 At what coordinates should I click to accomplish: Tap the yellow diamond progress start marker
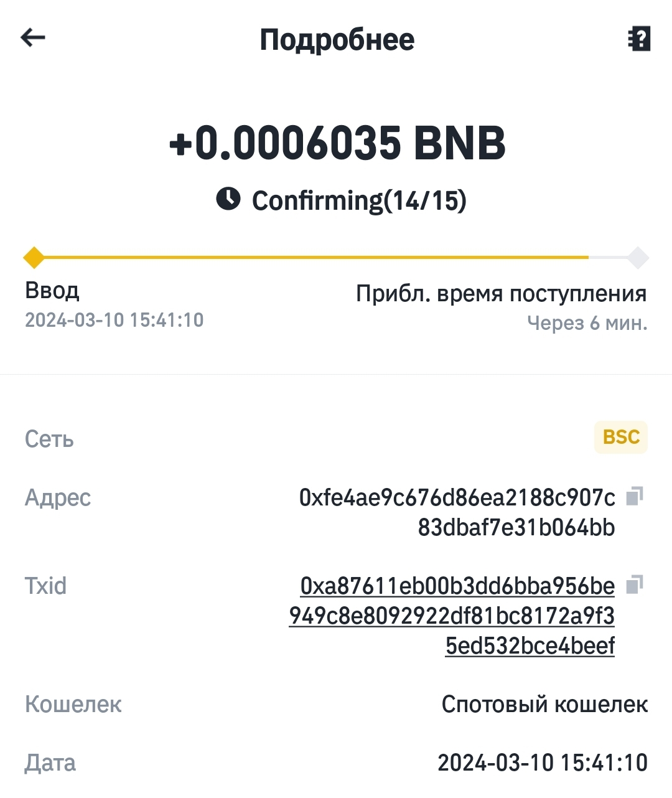coord(34,257)
